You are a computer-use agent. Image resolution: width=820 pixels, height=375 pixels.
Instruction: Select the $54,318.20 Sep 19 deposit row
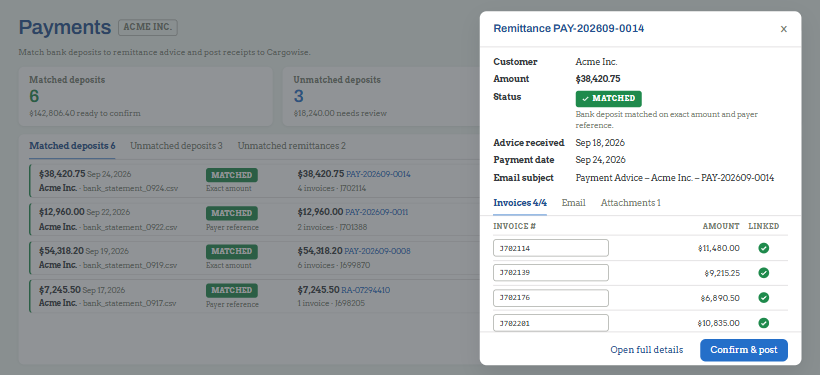pos(254,258)
